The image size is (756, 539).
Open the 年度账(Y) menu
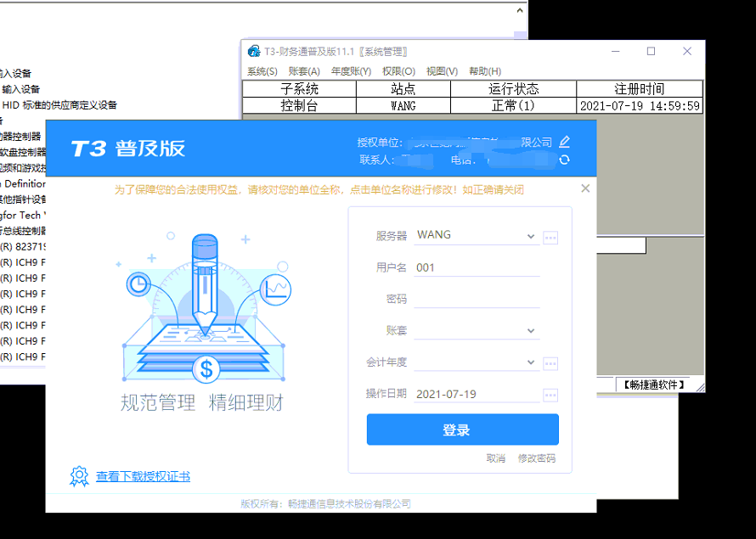pos(351,71)
